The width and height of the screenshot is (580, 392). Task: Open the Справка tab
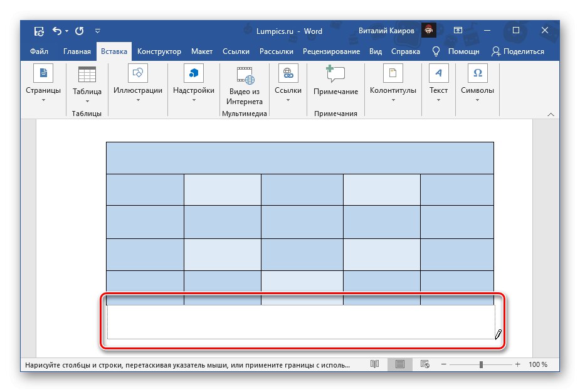[406, 51]
